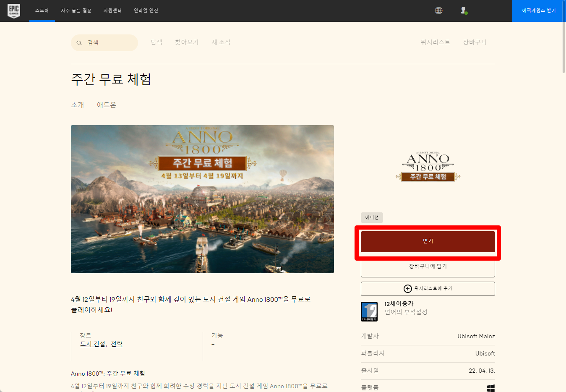Click the release date 22. 04. 13.
Image resolution: width=566 pixels, height=392 pixels.
(x=482, y=371)
